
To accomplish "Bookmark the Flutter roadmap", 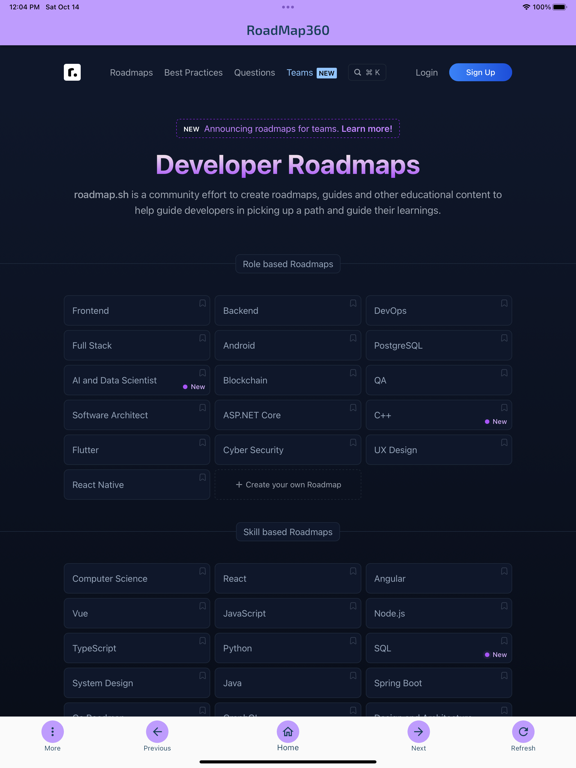I will point(202,442).
